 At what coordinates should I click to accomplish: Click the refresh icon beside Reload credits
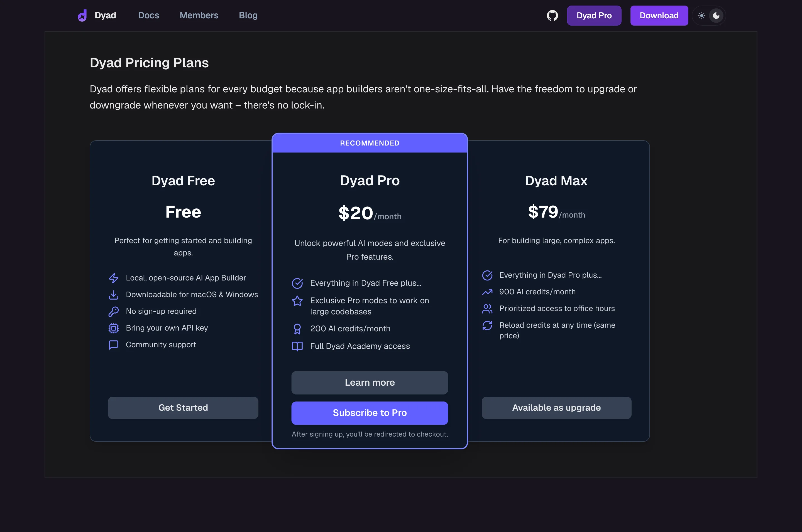coord(487,325)
